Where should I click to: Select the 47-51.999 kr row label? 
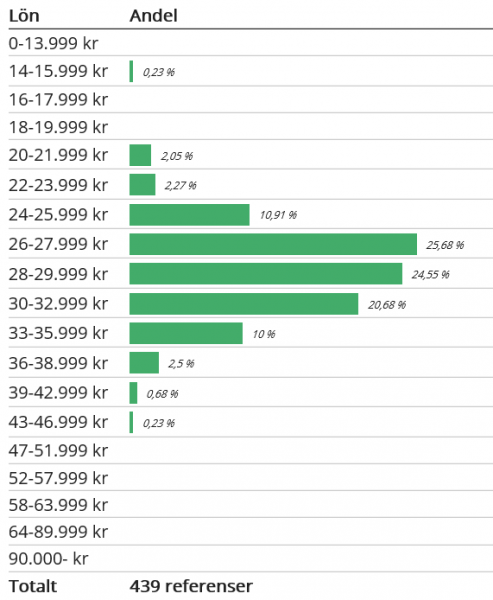(x=58, y=450)
